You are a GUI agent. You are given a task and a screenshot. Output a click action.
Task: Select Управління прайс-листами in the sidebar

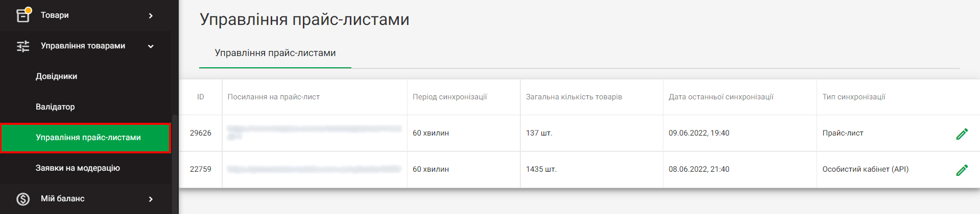[86, 138]
